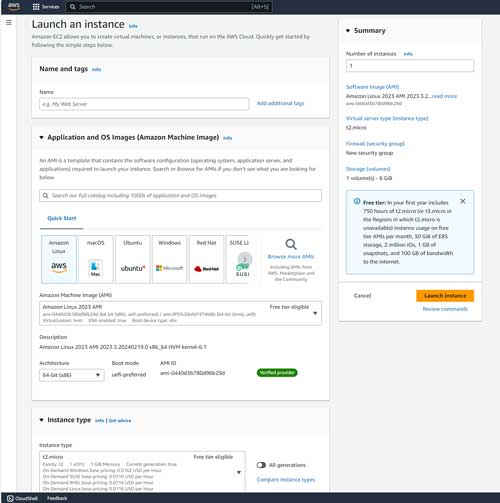Click the Free tier info circle icon
The height and width of the screenshot is (503, 500).
click(357, 201)
